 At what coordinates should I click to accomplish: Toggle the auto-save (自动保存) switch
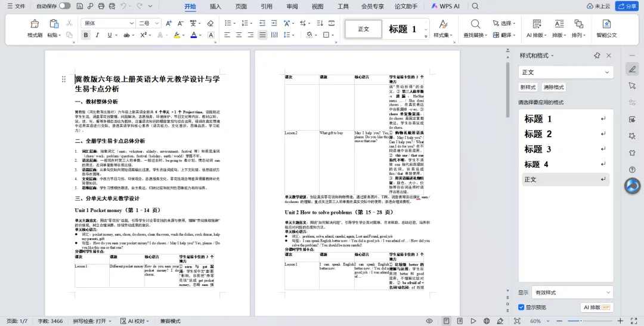click(x=64, y=6)
